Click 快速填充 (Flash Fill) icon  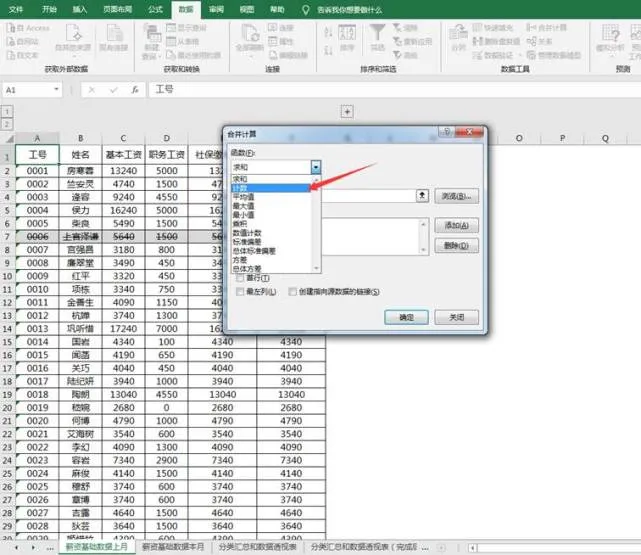(x=477, y=28)
